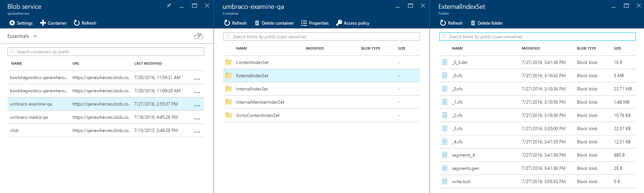
Task: Pin the Blob service blade
Action: (169, 6)
